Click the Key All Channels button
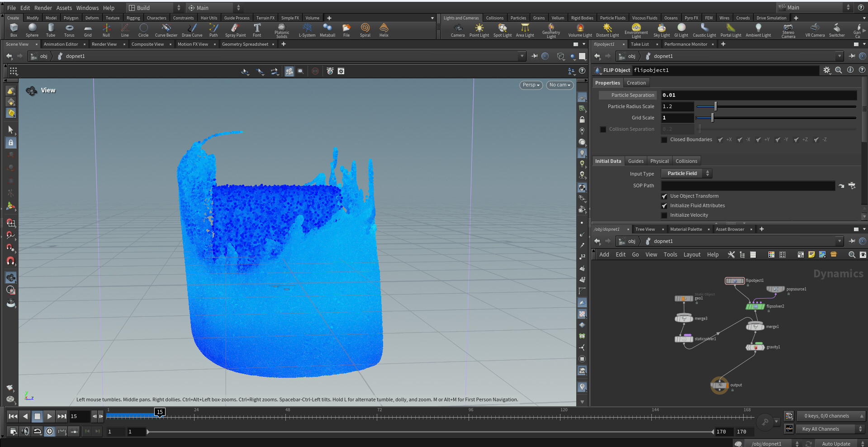Viewport: 868px width, 447px height. click(x=820, y=429)
